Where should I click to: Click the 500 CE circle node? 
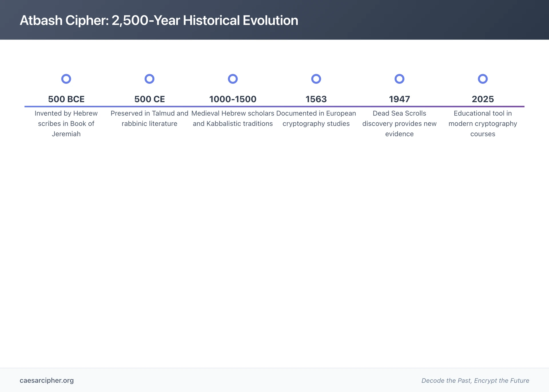(150, 79)
